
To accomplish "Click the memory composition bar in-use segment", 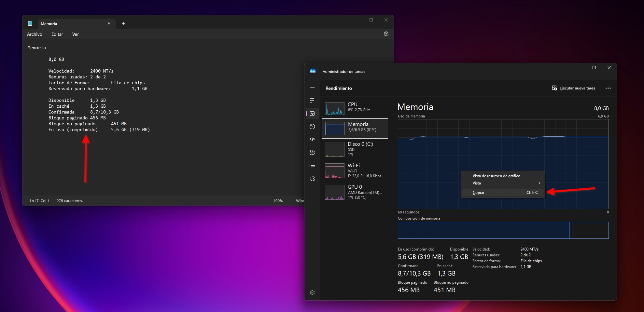I will tap(483, 230).
